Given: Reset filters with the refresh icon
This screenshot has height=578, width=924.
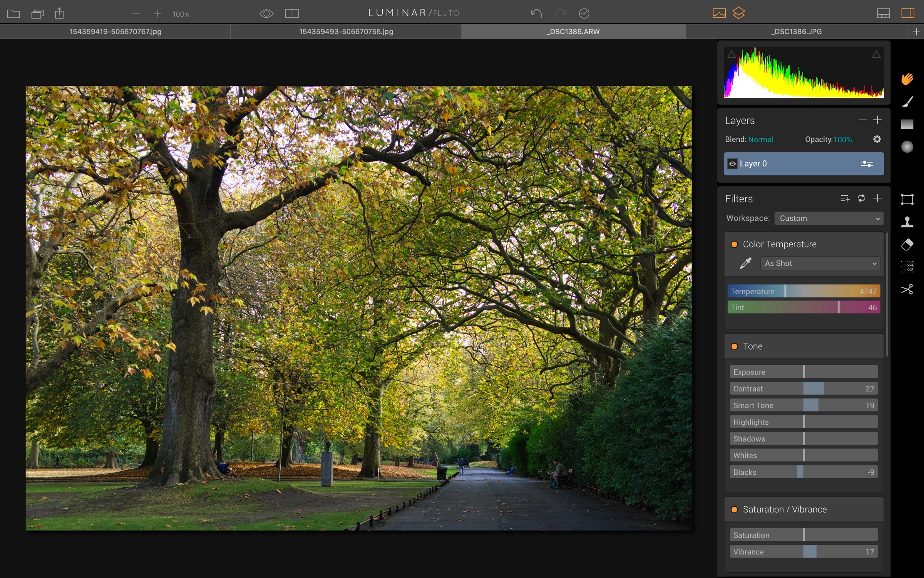Looking at the screenshot, I should 861,198.
